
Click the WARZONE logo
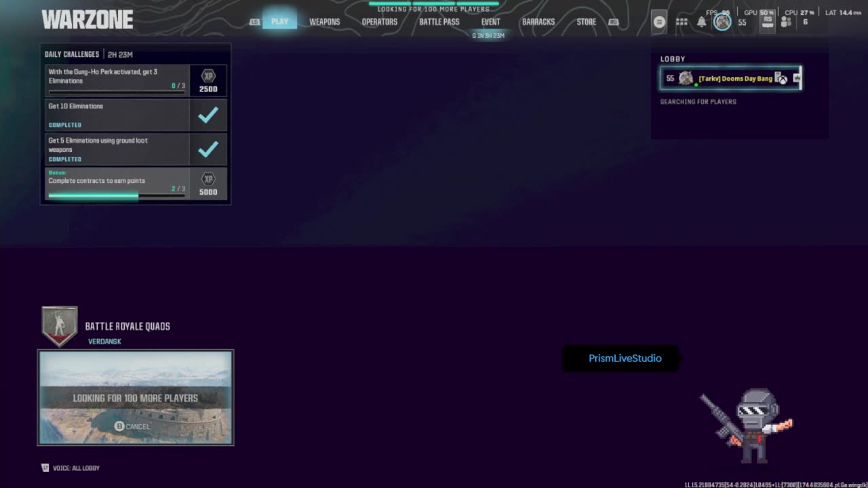coord(87,20)
